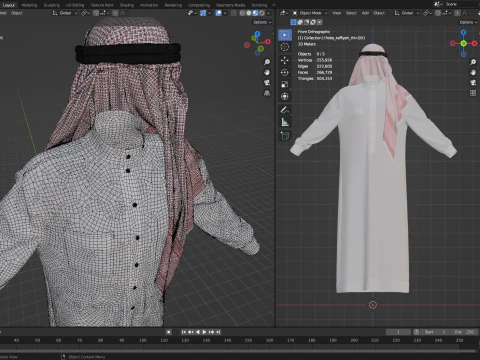The width and height of the screenshot is (480, 360).
Task: Select material preview shading in left viewport
Action: pyautogui.click(x=255, y=13)
